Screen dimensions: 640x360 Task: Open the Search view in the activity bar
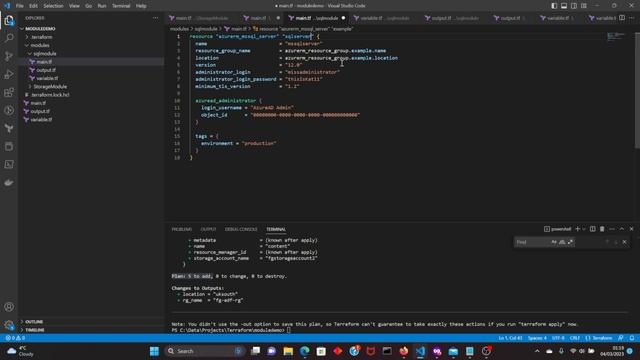point(9,38)
